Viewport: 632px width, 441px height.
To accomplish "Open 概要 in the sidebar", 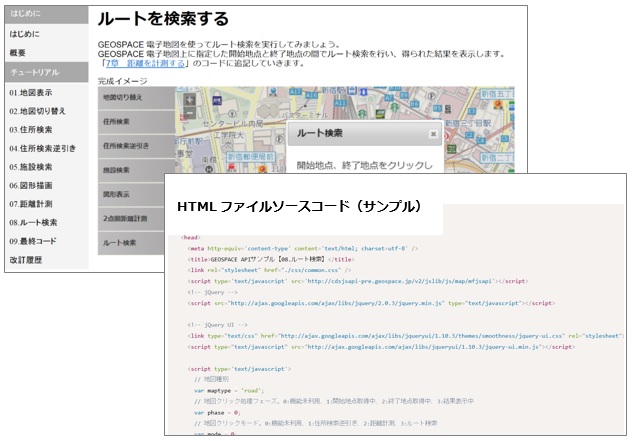I will (x=18, y=53).
